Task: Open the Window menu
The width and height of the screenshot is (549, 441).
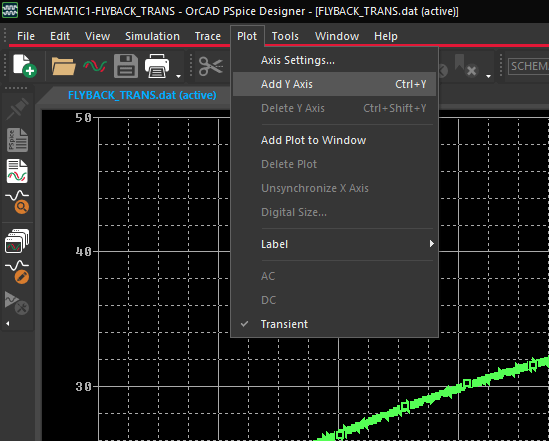Action: (337, 36)
